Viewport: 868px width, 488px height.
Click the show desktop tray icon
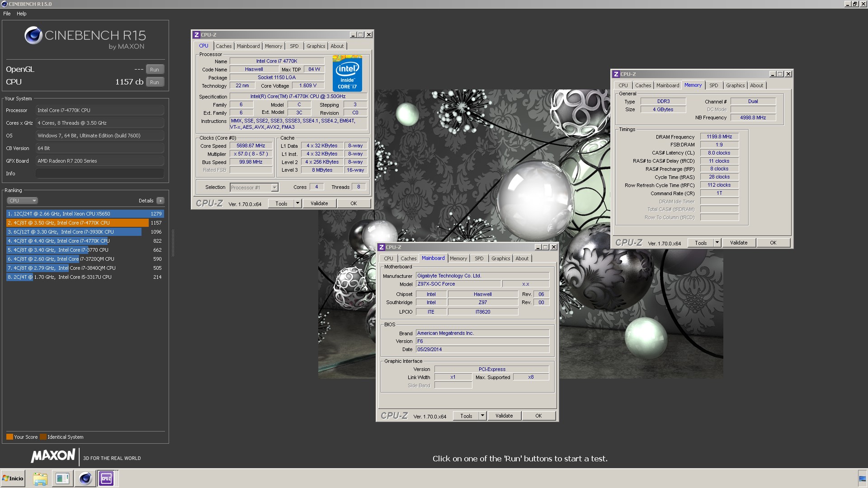tap(863, 479)
